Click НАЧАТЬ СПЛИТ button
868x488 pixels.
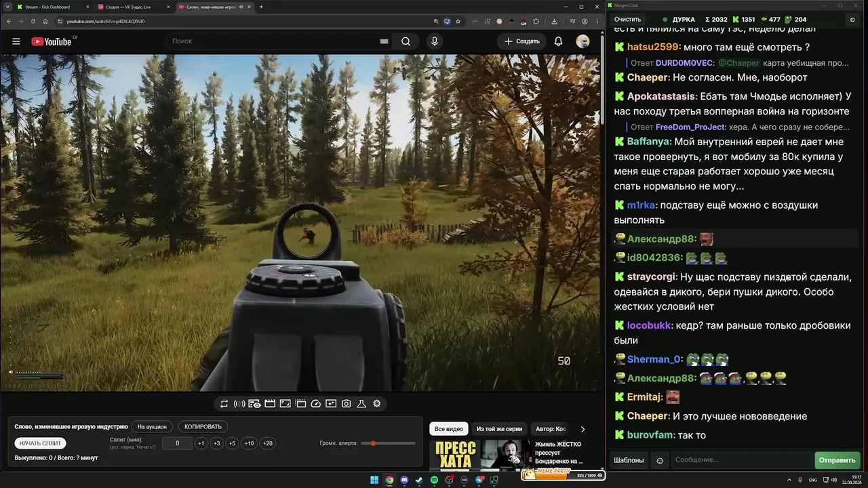(x=40, y=443)
